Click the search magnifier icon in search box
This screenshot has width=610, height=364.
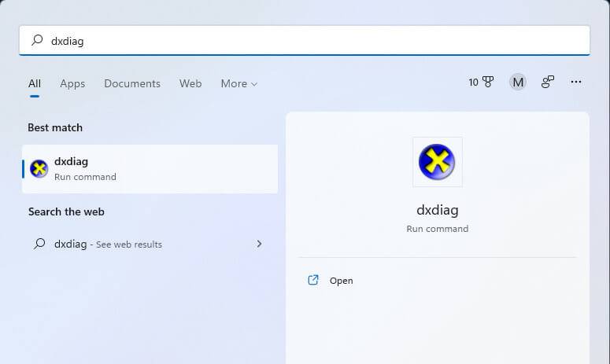pyautogui.click(x=37, y=40)
